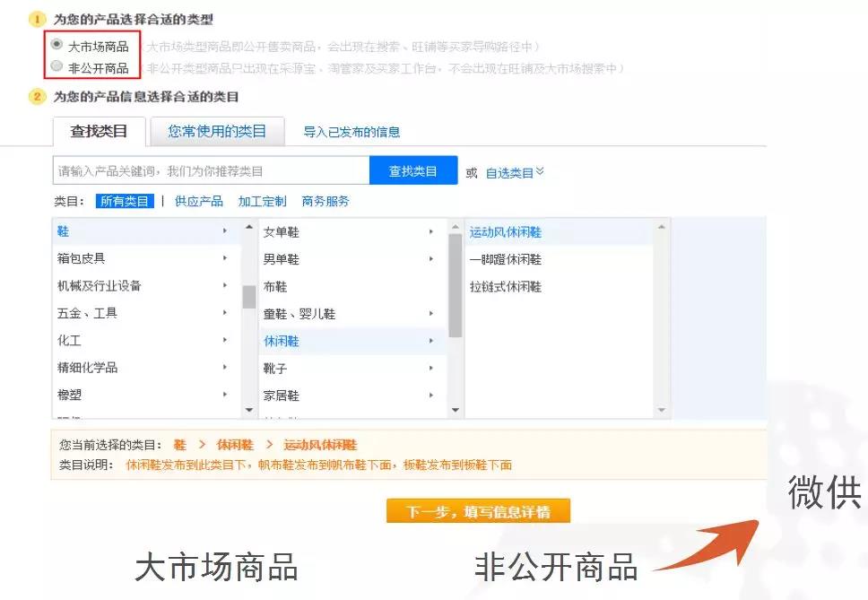
Task: Click the product keyword search field
Action: pyautogui.click(x=211, y=170)
